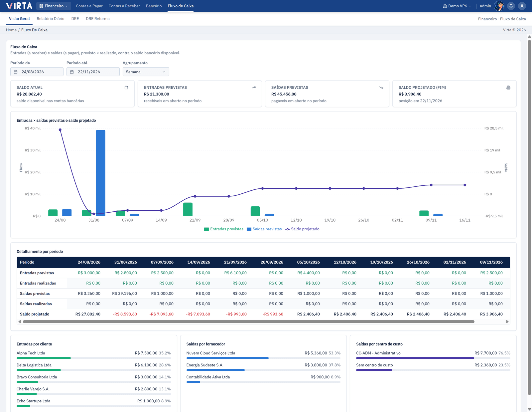The width and height of the screenshot is (532, 412).
Task: Open the Agrupamento Semana dropdown
Action: point(146,72)
